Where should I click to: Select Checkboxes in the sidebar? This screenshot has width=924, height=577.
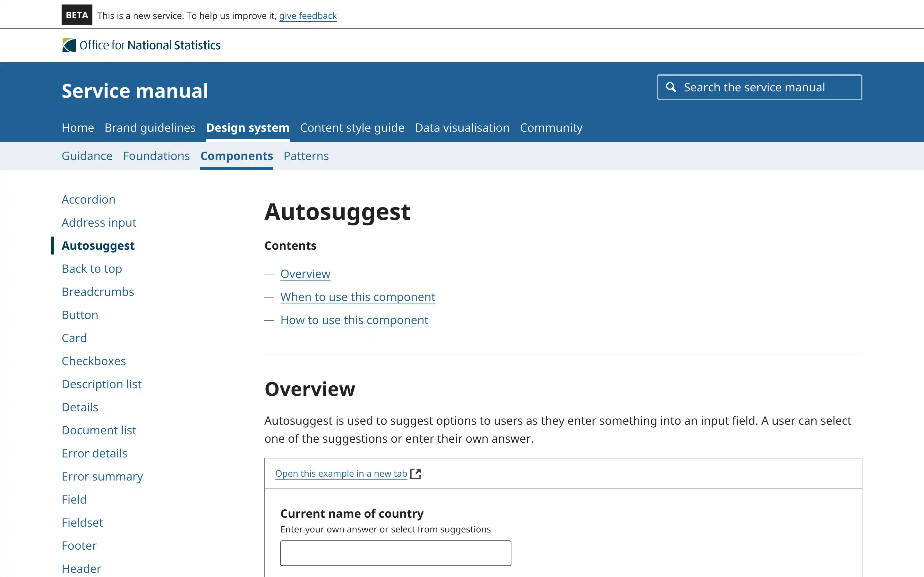[x=94, y=361]
